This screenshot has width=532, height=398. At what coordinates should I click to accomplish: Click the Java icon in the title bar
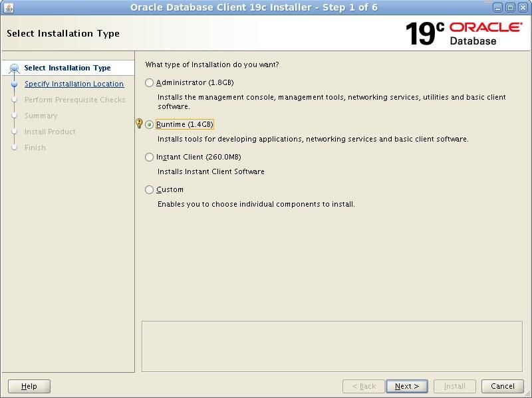(8, 7)
